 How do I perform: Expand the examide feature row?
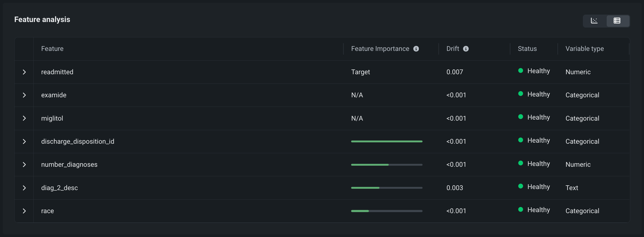(x=24, y=95)
